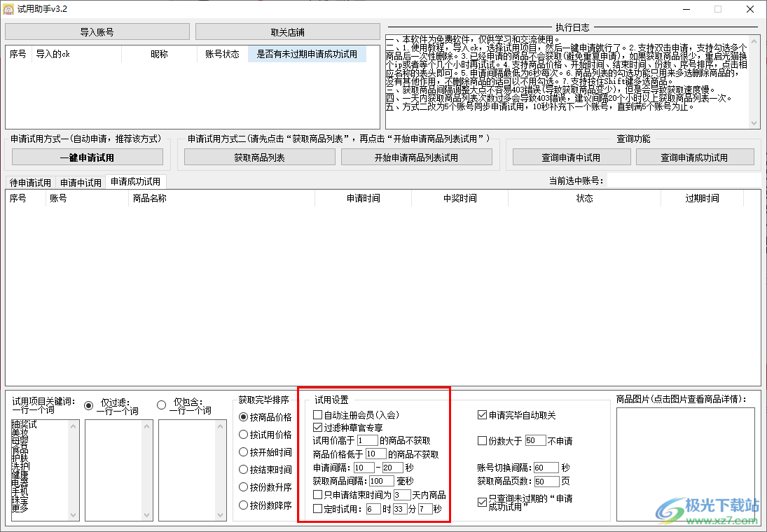
Task: Uncheck 过滤种草官专享 checkbox
Action: click(x=317, y=428)
